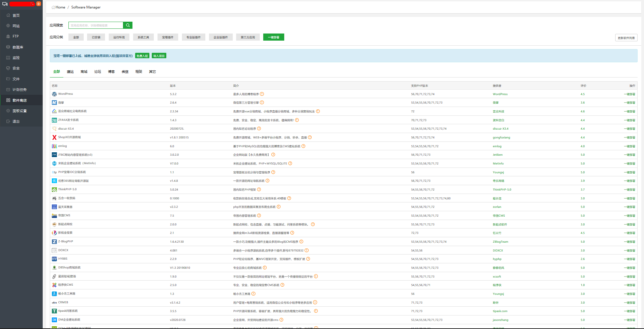The image size is (644, 329).
Task: Open 计划任务 from the sidebar
Action: tap(19, 90)
